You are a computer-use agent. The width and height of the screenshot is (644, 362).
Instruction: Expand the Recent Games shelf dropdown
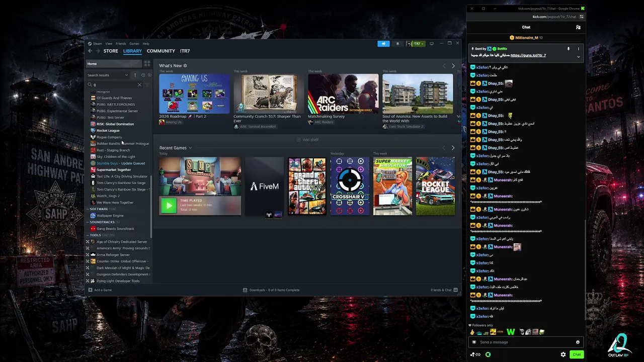coord(190,148)
